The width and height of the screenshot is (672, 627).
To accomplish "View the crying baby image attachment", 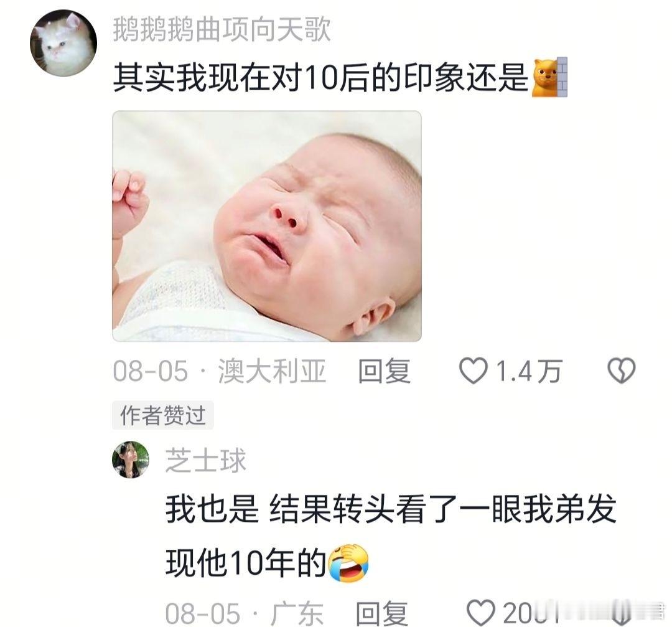I will [266, 226].
